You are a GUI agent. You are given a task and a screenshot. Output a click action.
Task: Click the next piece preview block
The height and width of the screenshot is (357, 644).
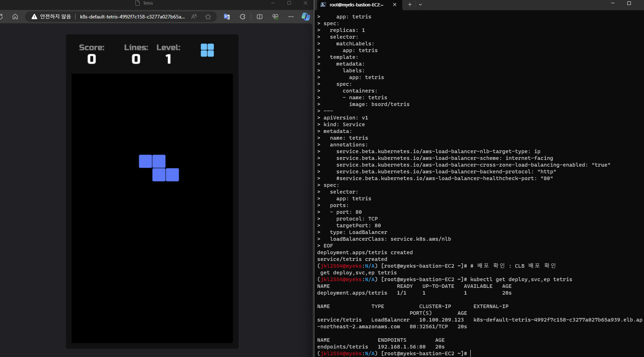(x=207, y=50)
